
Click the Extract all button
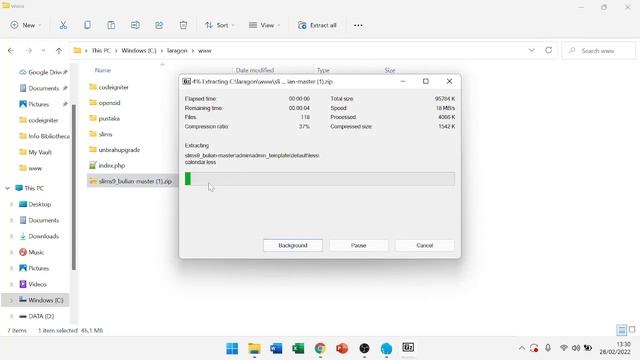[x=317, y=25]
